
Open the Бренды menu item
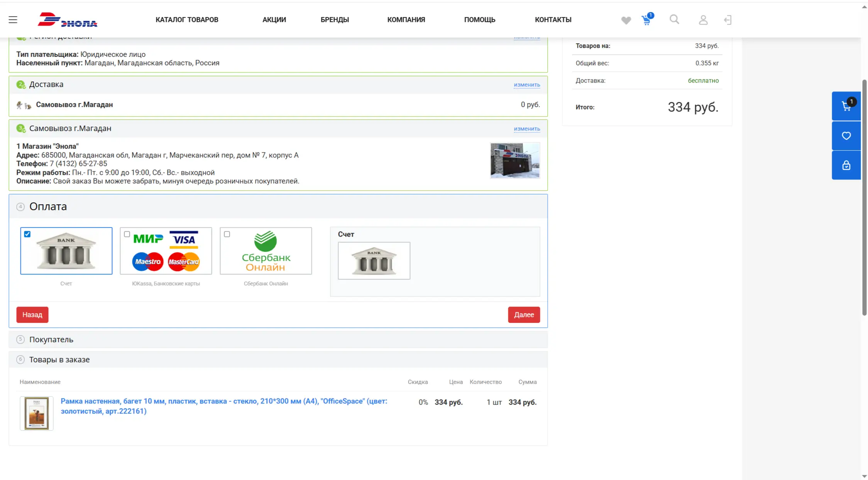[334, 20]
